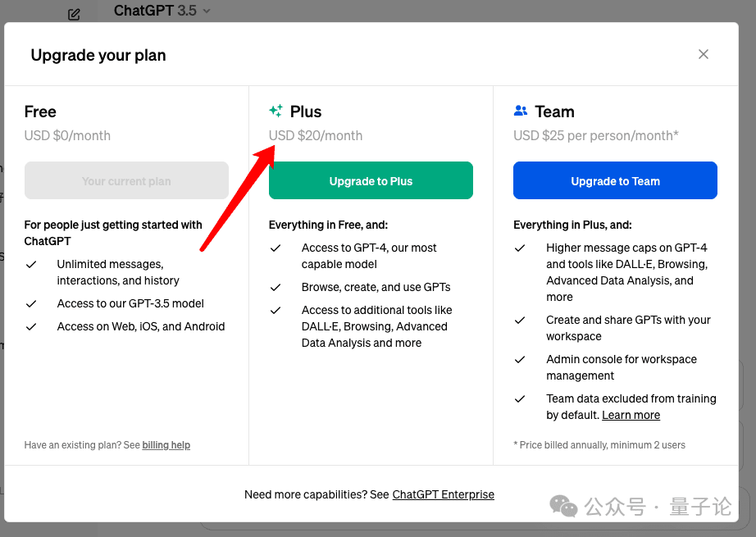Click checkmark next to Browse, create, and use GPTs

coord(276,288)
